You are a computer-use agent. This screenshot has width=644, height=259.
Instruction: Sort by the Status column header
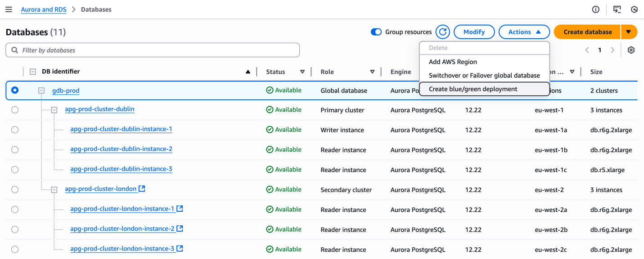coord(275,72)
